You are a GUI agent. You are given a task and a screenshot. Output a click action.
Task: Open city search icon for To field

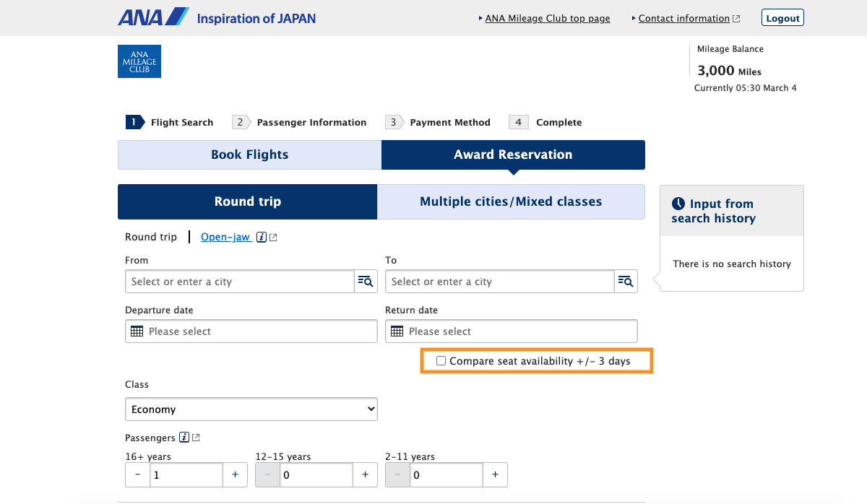(x=626, y=282)
